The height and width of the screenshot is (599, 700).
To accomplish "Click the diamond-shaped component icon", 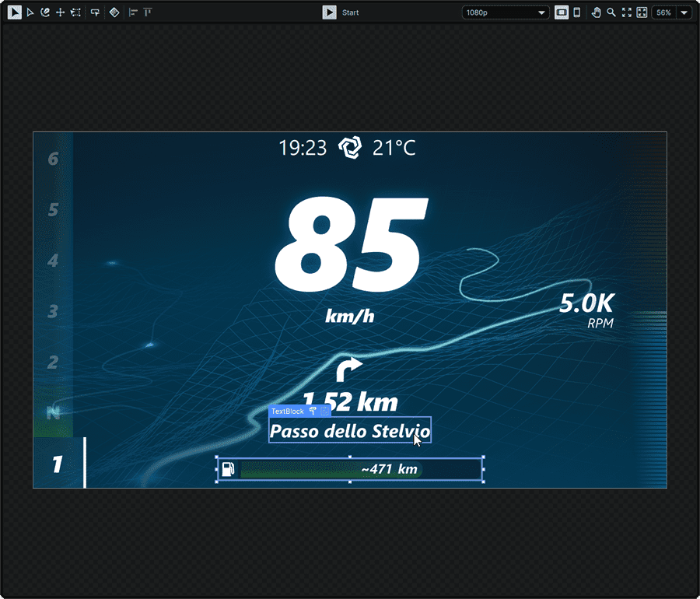I will click(114, 12).
